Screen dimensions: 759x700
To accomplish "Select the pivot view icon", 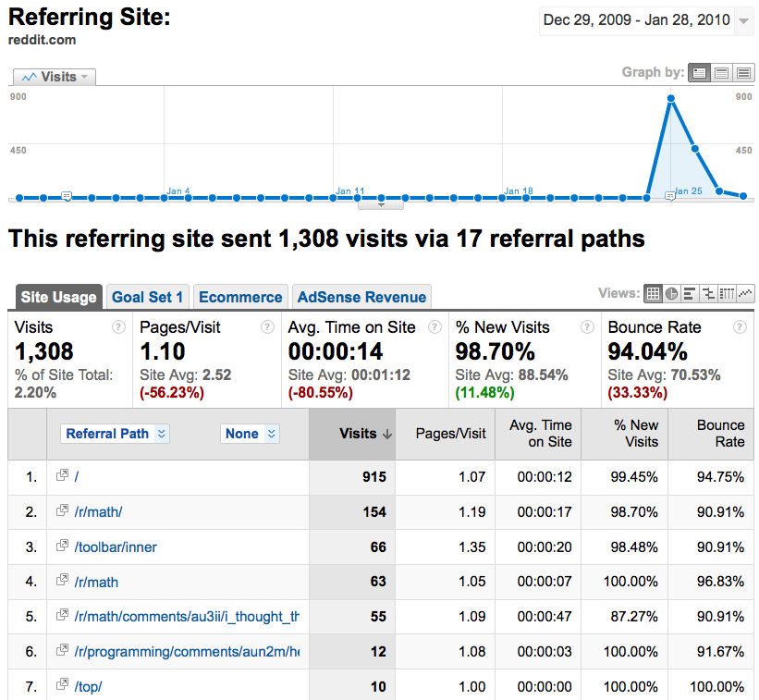I will [x=726, y=293].
